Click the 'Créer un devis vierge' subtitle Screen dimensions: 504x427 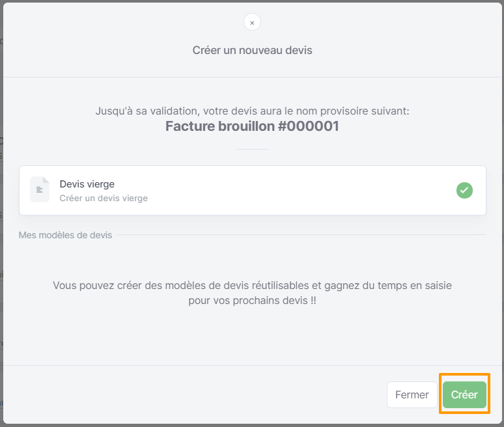[x=104, y=199]
